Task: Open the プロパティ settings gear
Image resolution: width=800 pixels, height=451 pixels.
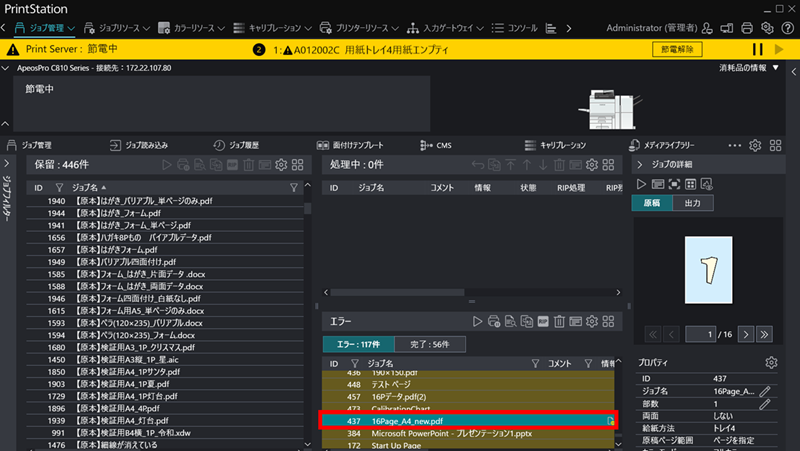Action: (x=771, y=362)
